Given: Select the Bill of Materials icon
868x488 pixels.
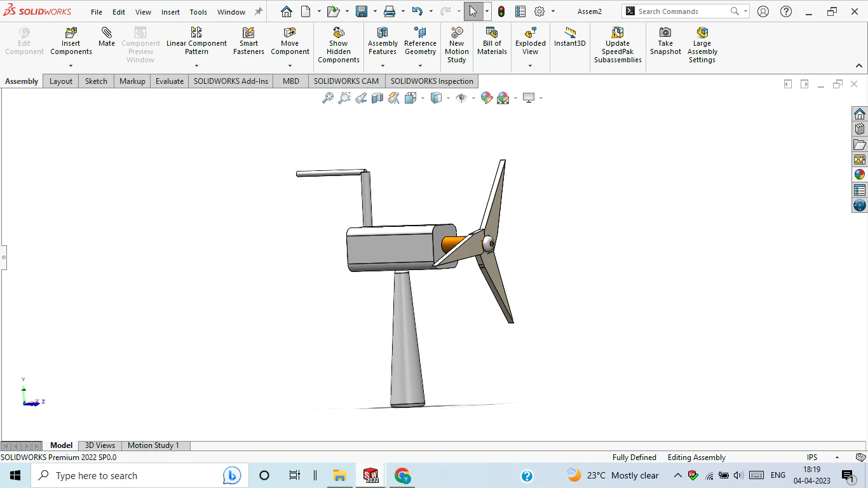Looking at the screenshot, I should [x=492, y=41].
